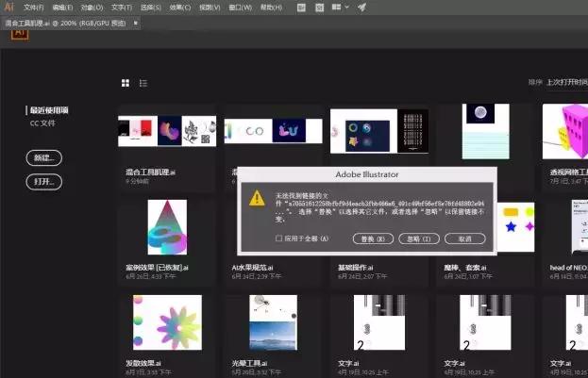
Task: Open the 混合工具肌理.ai thumbnail
Action: [x=167, y=131]
